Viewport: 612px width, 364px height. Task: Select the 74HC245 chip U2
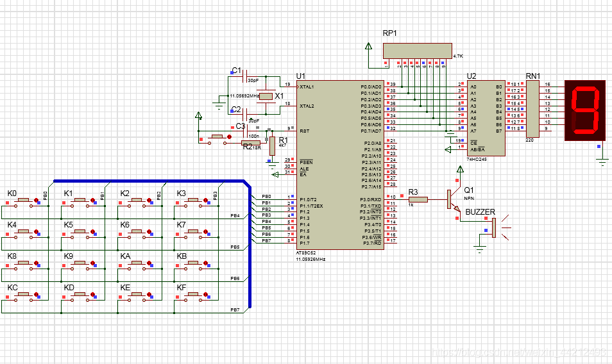coord(486,117)
